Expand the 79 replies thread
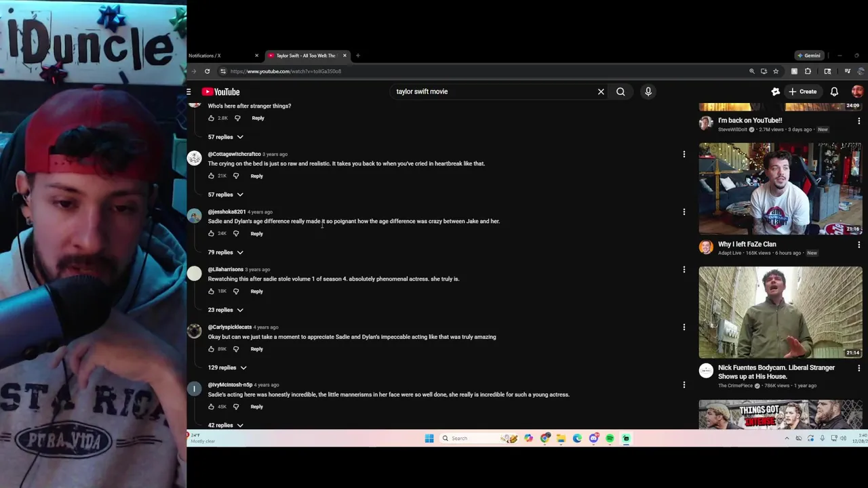The height and width of the screenshot is (488, 868). tap(225, 252)
